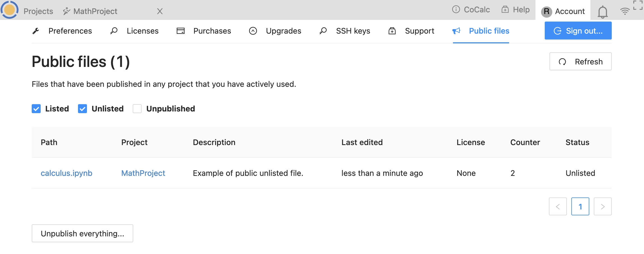This screenshot has width=644, height=254.
Task: Click the wifi connection status icon
Action: tap(625, 11)
